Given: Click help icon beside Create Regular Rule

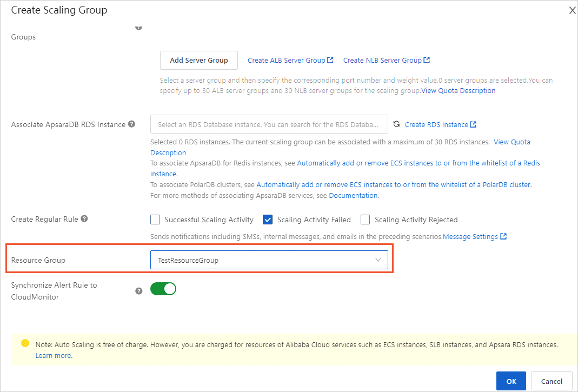Looking at the screenshot, I should (84, 219).
